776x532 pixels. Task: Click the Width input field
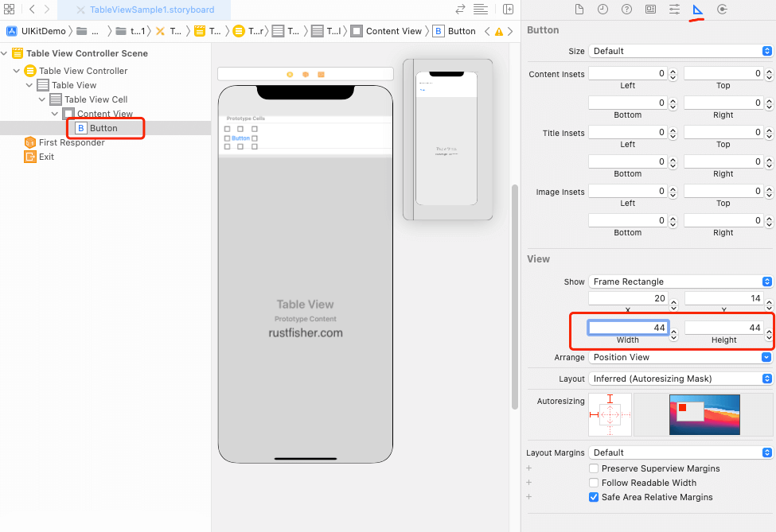(627, 328)
